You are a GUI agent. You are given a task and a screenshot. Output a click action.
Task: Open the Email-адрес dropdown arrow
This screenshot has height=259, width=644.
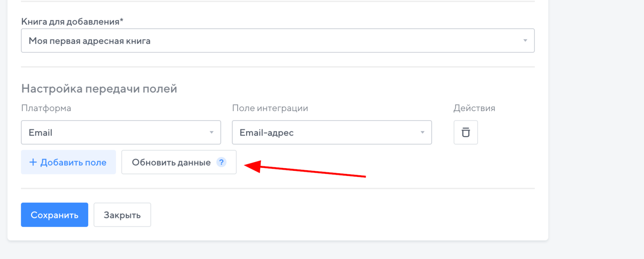tap(422, 133)
